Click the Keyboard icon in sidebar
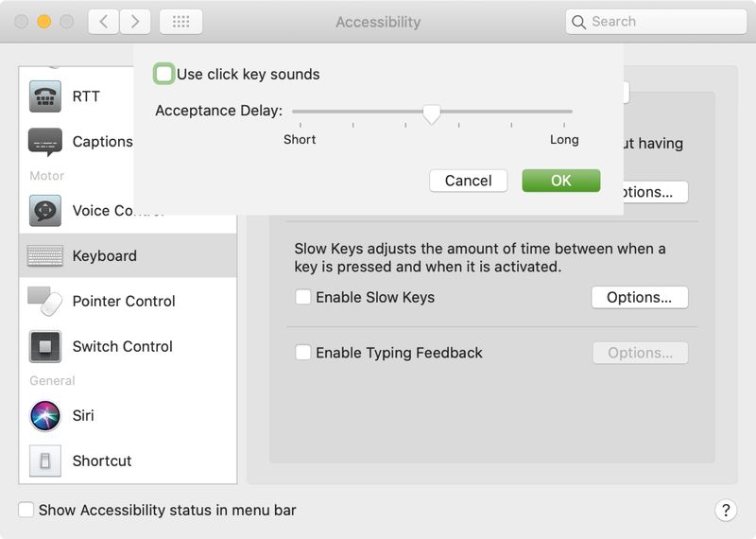This screenshot has width=756, height=539. pyautogui.click(x=44, y=255)
